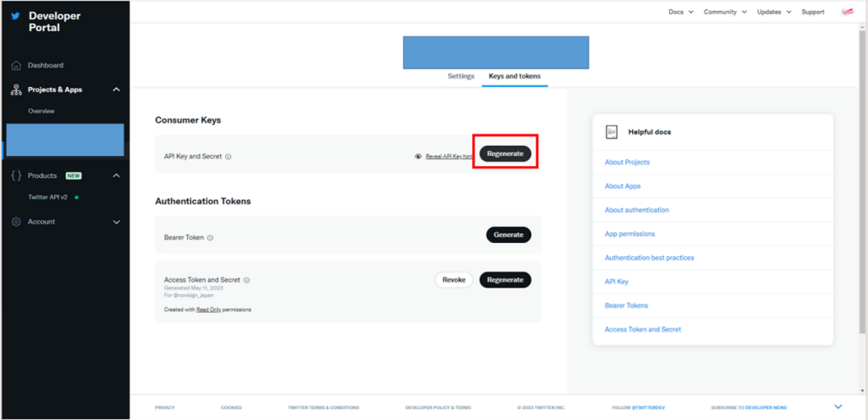The width and height of the screenshot is (868, 420).
Task: Click the info icon beside API Key and Secret
Action: point(228,157)
